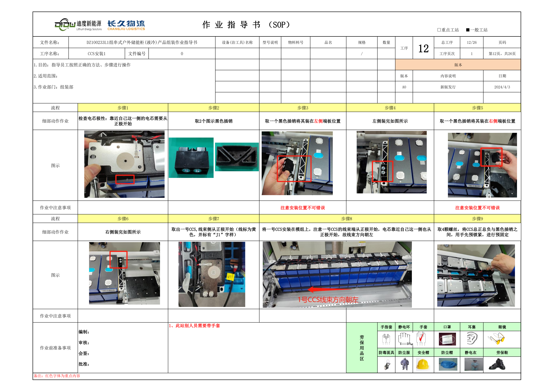Image resolution: width=554 pixels, height=392 pixels.
Task: Click the black safety shoes icon
Action: [497, 364]
